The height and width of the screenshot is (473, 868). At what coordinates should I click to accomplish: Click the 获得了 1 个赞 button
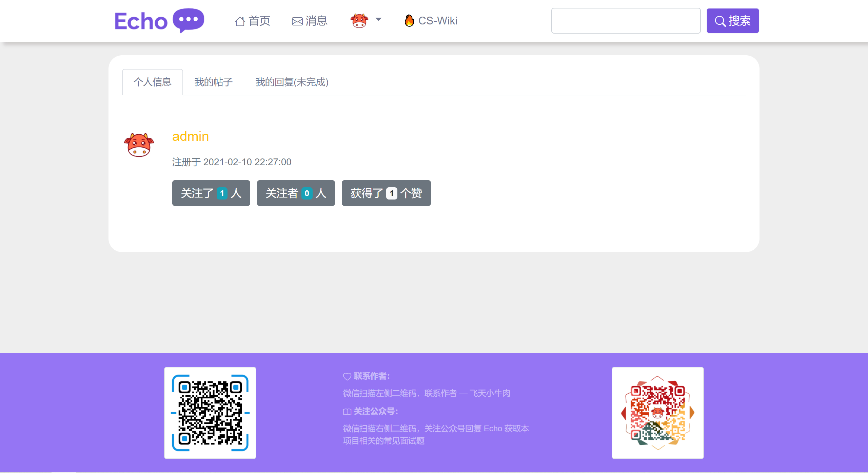(386, 193)
